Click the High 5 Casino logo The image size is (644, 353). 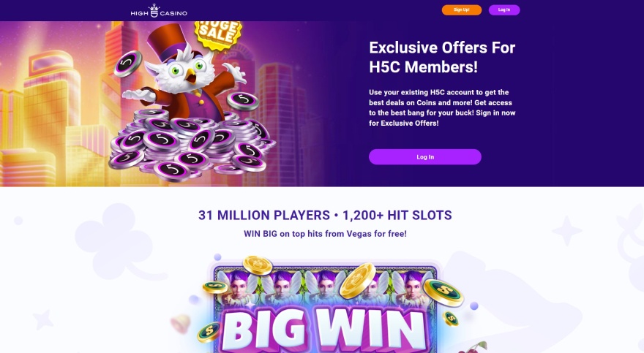point(159,11)
